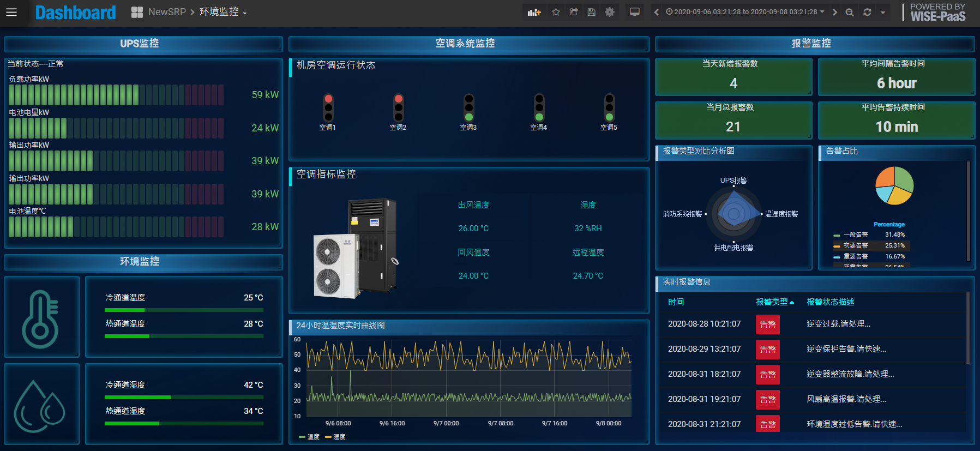Click the 次要告警 yellow legend swatch
Viewport: 980px width, 451px height.
tap(837, 246)
